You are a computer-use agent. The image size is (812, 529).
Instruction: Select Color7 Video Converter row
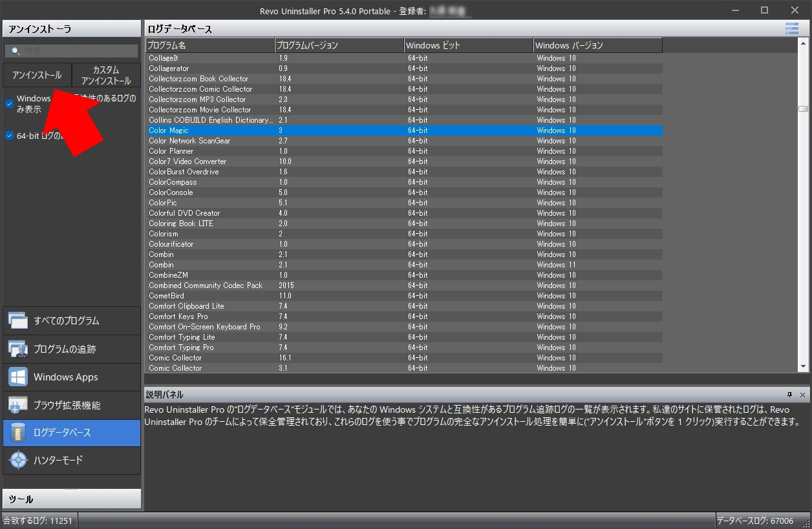tap(404, 161)
